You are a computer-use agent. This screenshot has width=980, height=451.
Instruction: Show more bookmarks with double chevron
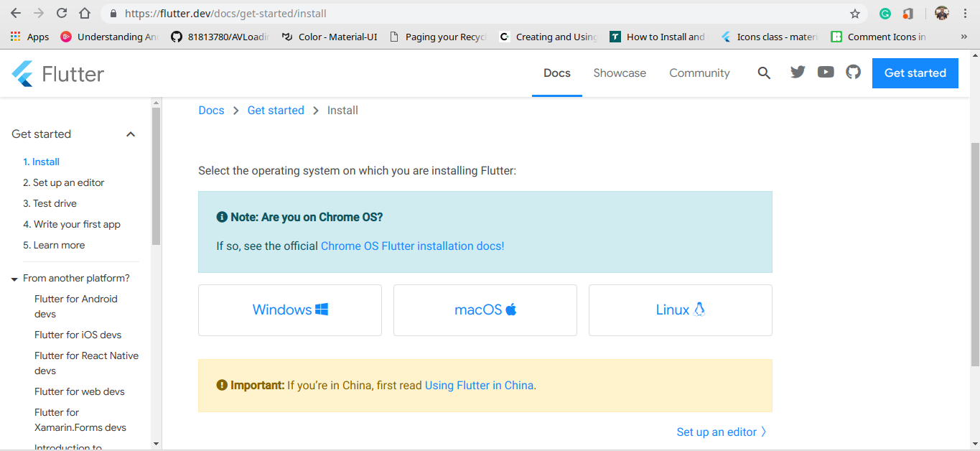(963, 37)
